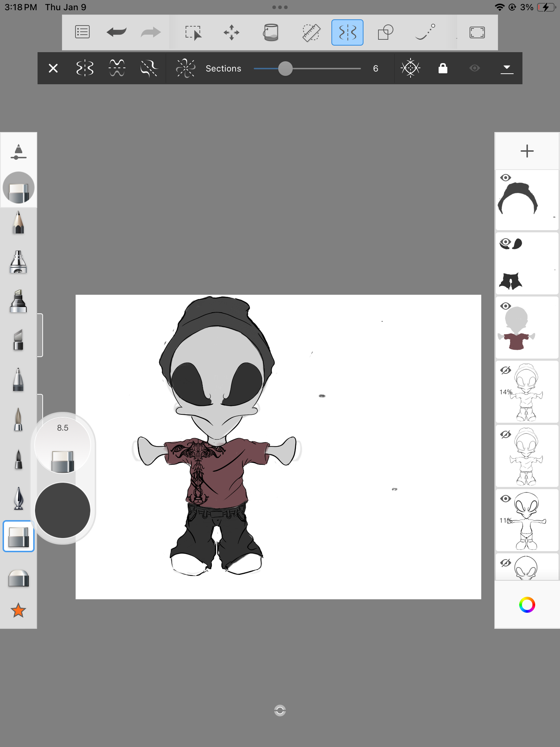Enter full screen mode
Viewport: 560px width, 747px height.
pyautogui.click(x=477, y=32)
